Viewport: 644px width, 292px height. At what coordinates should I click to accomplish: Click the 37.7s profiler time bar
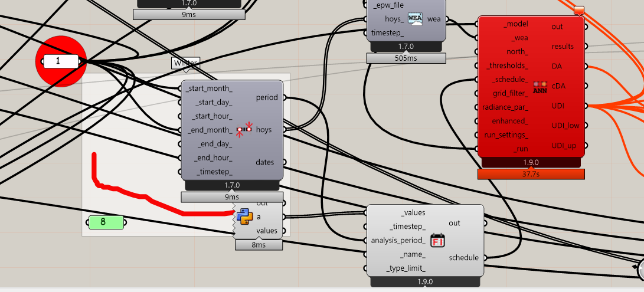[531, 174]
